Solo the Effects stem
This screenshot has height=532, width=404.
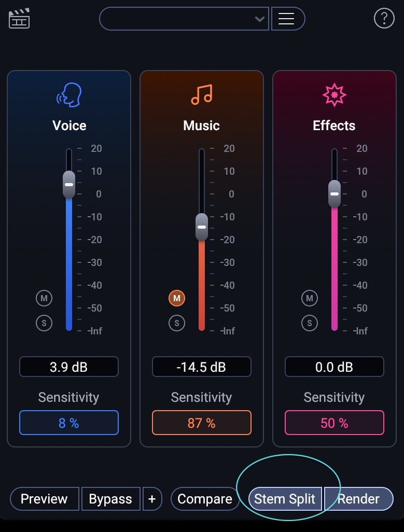pyautogui.click(x=310, y=323)
